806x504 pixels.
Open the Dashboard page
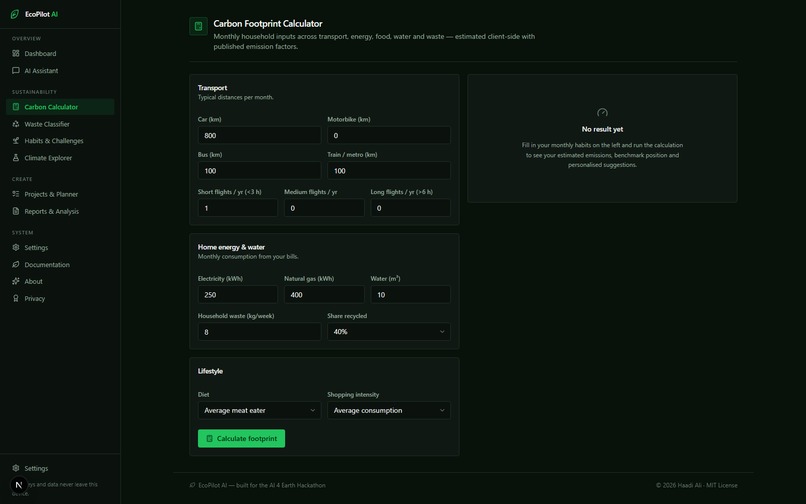[60, 53]
